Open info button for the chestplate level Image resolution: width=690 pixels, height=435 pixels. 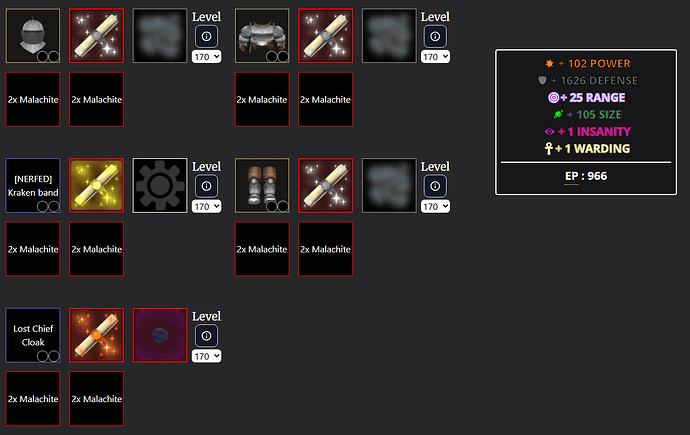coord(435,37)
